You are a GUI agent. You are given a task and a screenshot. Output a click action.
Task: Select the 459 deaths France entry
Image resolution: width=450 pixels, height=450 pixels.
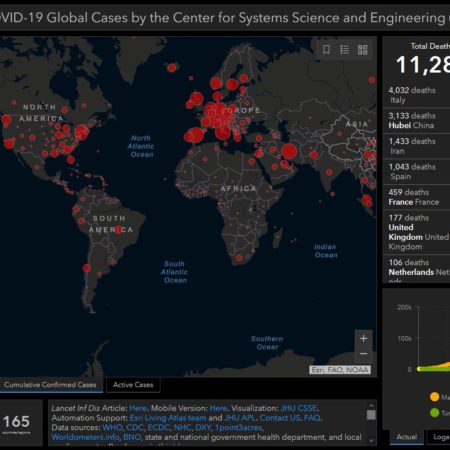pos(417,197)
